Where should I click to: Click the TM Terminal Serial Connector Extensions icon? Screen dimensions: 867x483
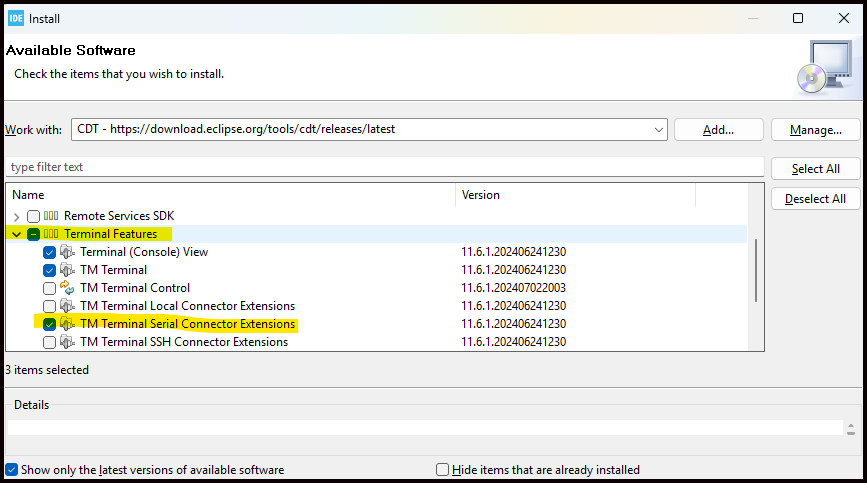click(67, 324)
